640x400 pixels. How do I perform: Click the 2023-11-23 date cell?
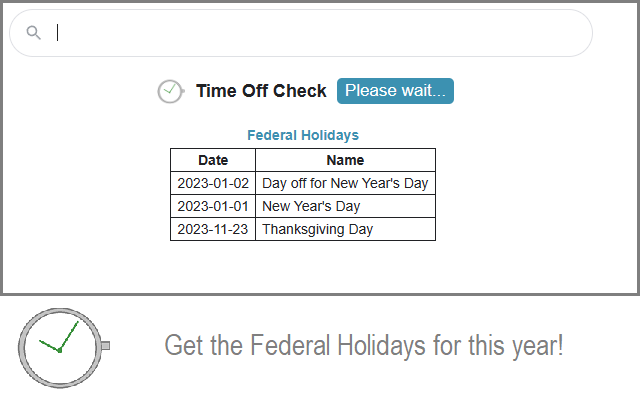[x=213, y=229]
